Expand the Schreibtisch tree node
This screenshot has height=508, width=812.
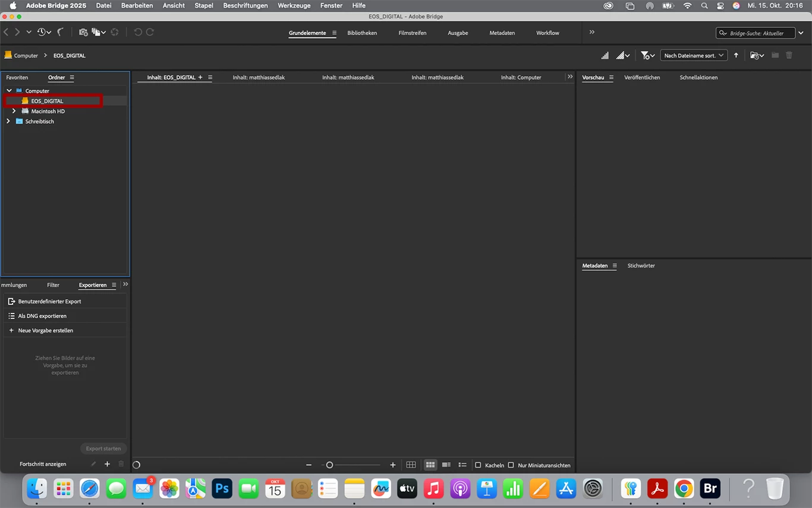coord(8,121)
